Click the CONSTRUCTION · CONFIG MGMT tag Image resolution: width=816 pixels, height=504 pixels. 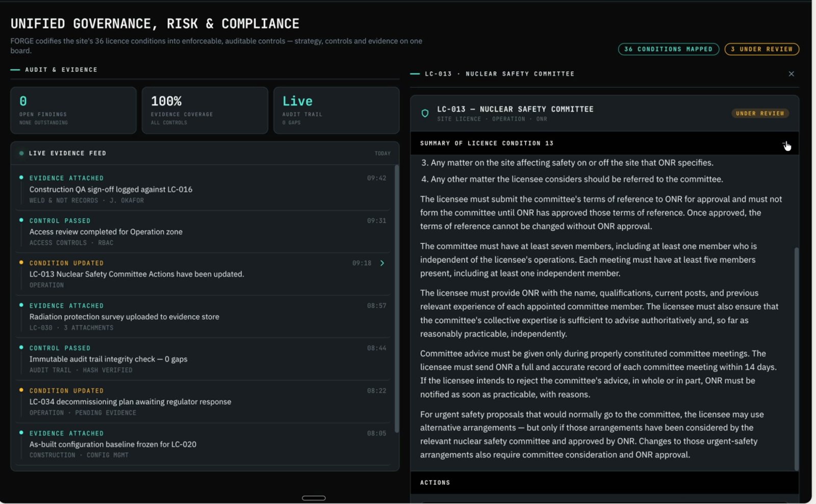coord(79,455)
